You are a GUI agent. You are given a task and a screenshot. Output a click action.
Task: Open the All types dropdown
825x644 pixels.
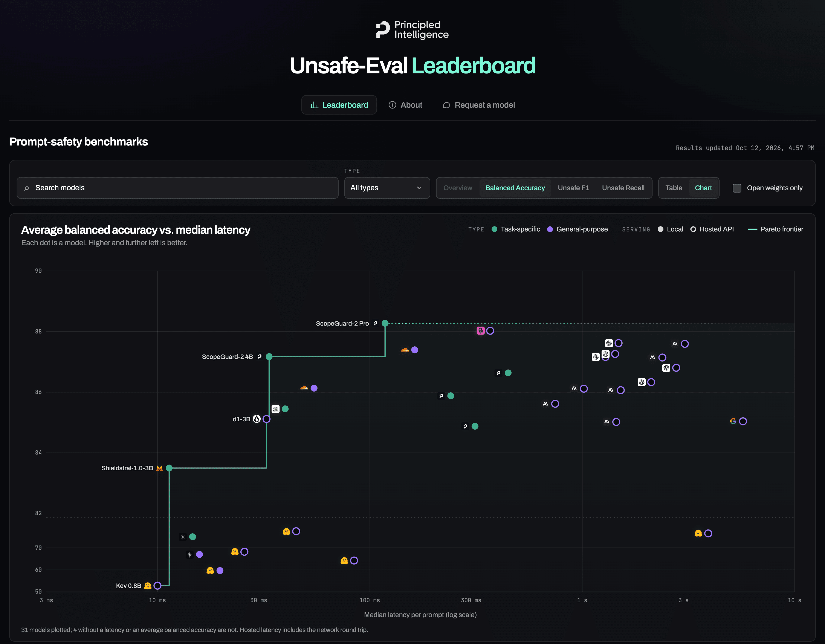pyautogui.click(x=387, y=188)
